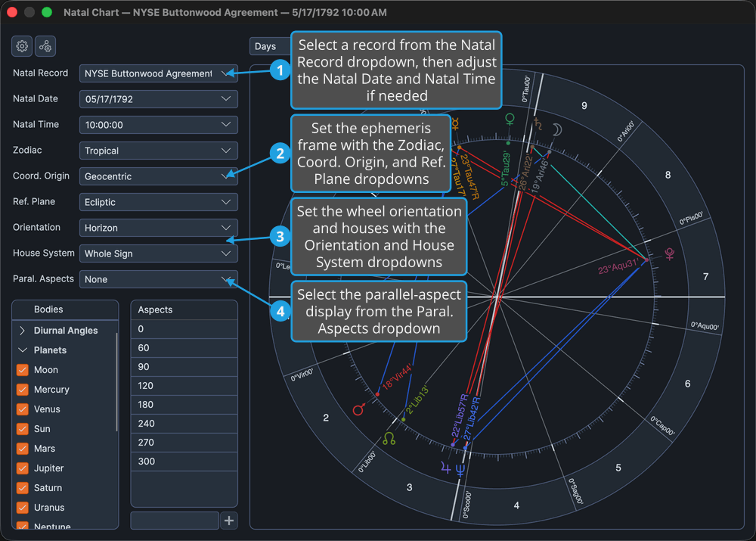756x541 pixels.
Task: Open the Coord. Origin Geocentric dropdown
Action: [158, 176]
